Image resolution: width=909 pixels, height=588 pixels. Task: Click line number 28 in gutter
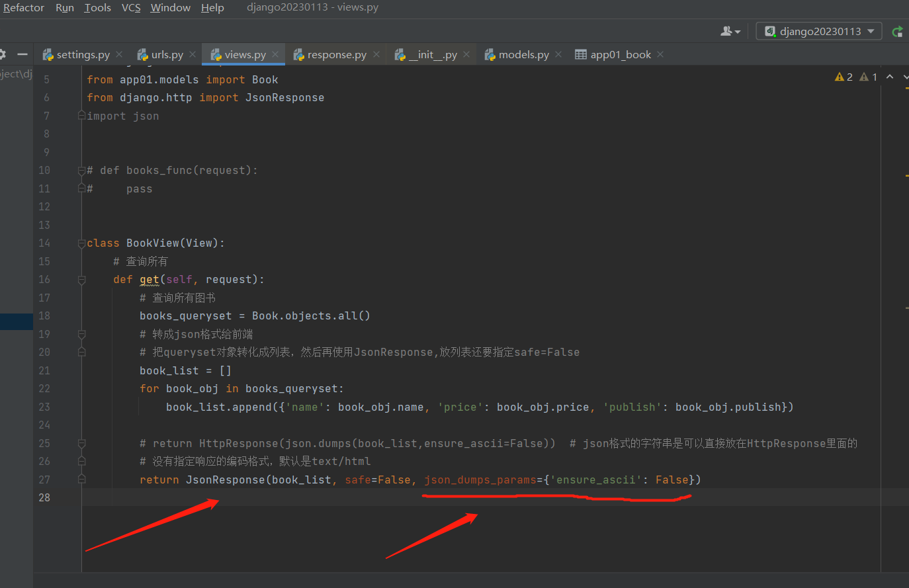44,497
